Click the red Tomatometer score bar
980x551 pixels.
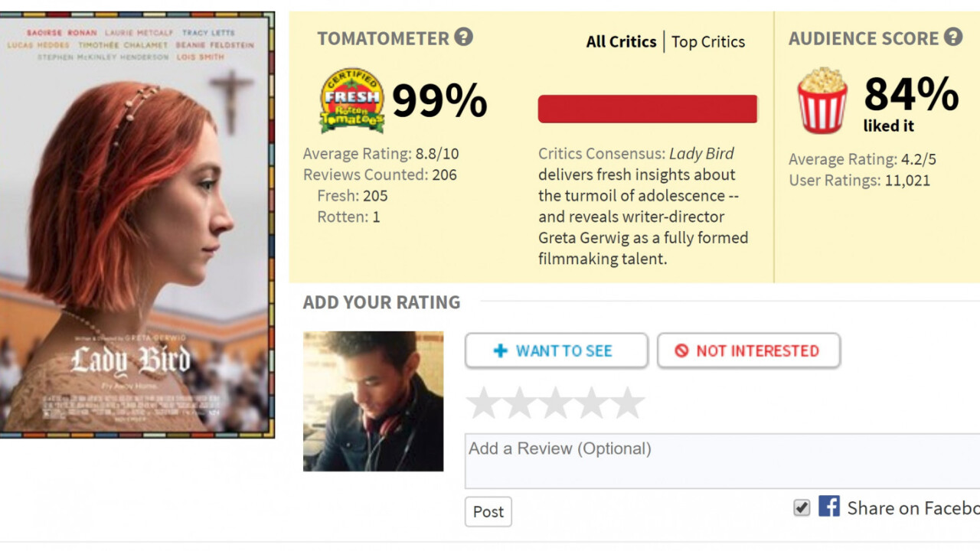(647, 109)
